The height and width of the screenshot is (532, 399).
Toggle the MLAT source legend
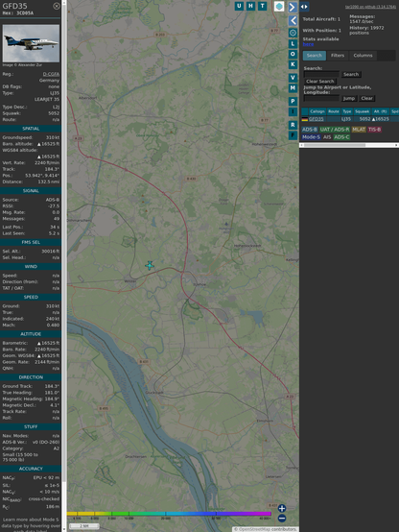point(359,130)
